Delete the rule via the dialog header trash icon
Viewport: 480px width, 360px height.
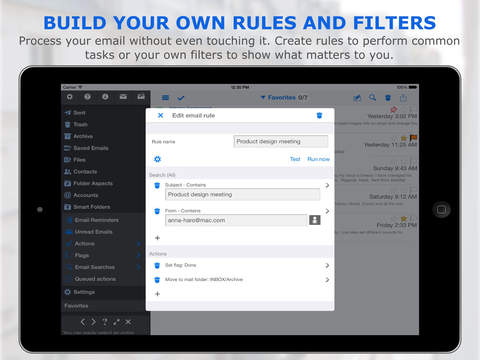tap(319, 115)
